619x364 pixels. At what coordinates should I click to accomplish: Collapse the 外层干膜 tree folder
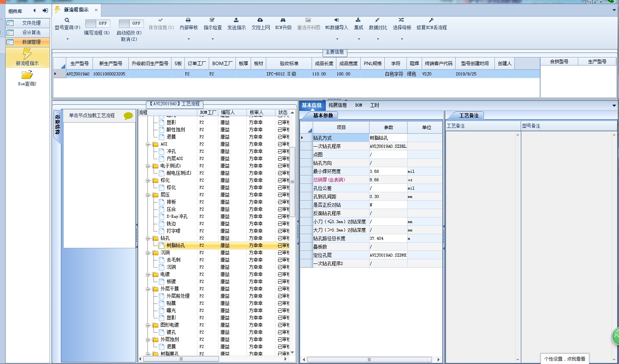148,289
